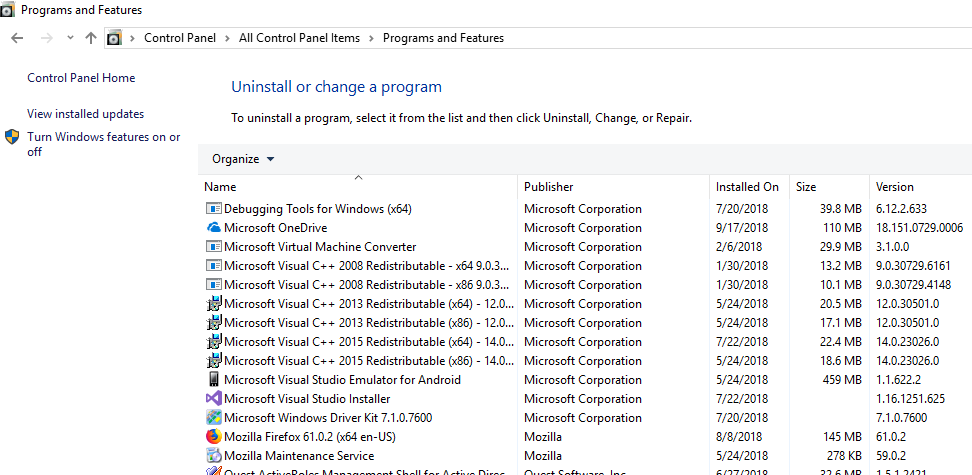Select Mozilla Firefox 61.0.2 entry
Screen dimensions: 972x475
click(x=310, y=437)
